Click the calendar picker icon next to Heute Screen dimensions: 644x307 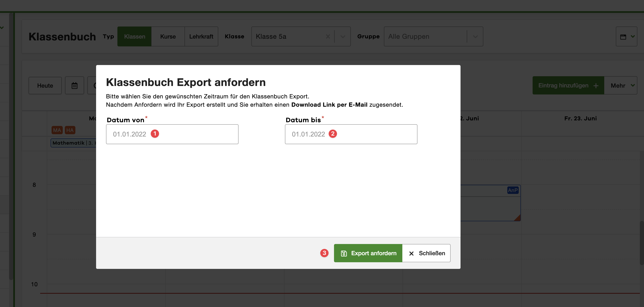(75, 86)
